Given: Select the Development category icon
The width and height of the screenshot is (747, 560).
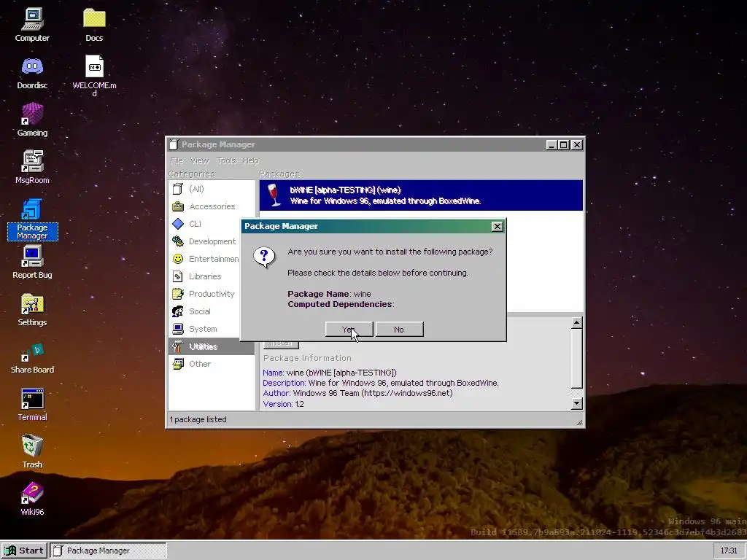Looking at the screenshot, I should (x=178, y=241).
